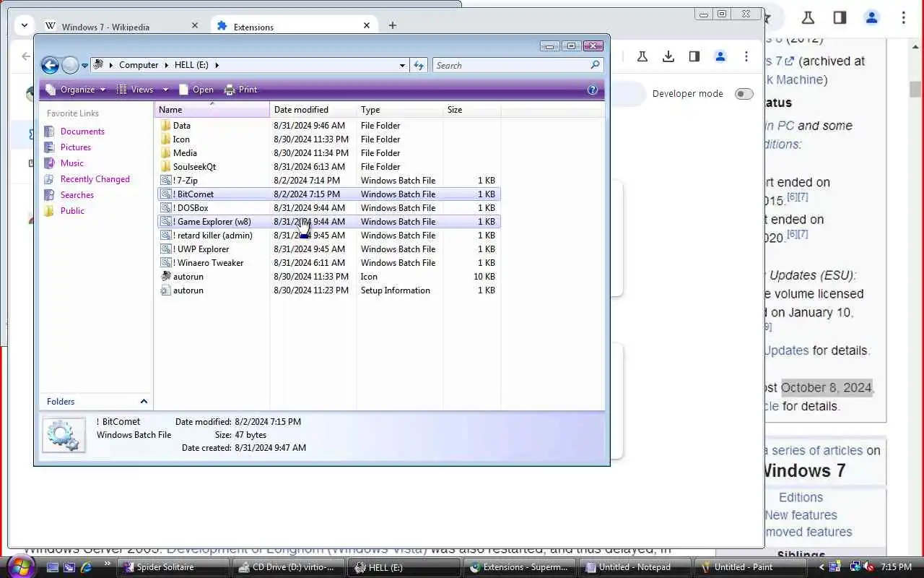This screenshot has width=924, height=578.
Task: Switch to Spider Solitaire on the taskbar
Action: (174, 567)
